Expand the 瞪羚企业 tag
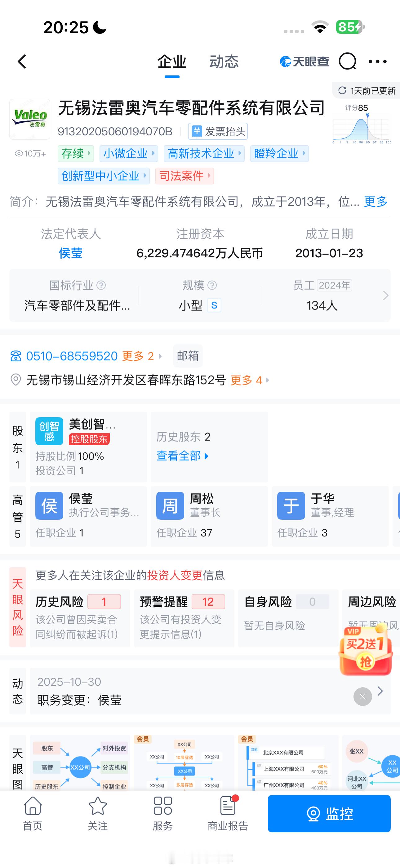400x868 pixels. pos(279,154)
